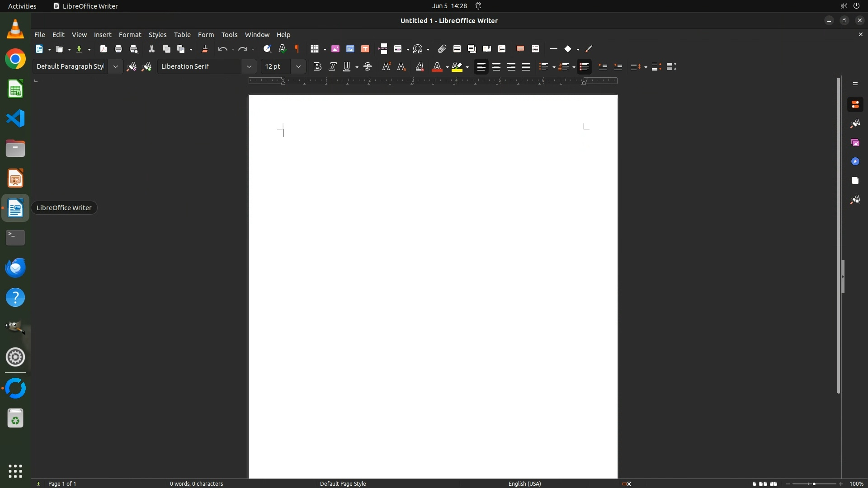Image resolution: width=868 pixels, height=488 pixels.
Task: Click the English (USA) language status field
Action: (x=524, y=483)
